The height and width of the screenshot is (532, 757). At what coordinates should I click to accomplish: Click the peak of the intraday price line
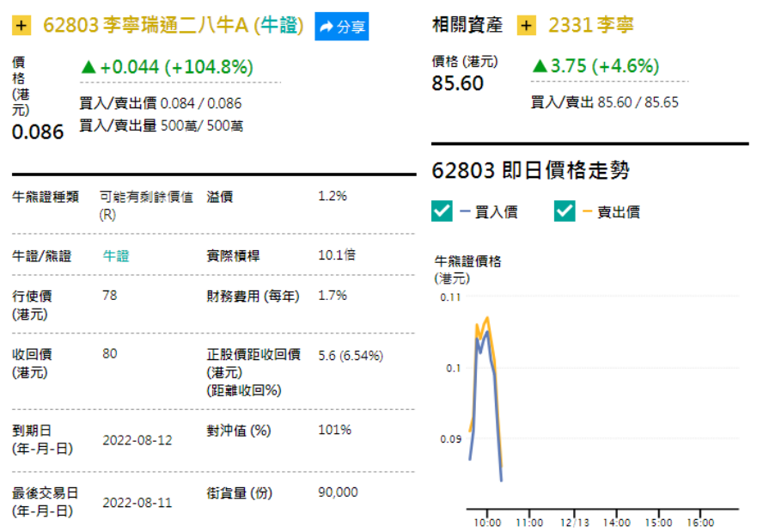point(487,318)
